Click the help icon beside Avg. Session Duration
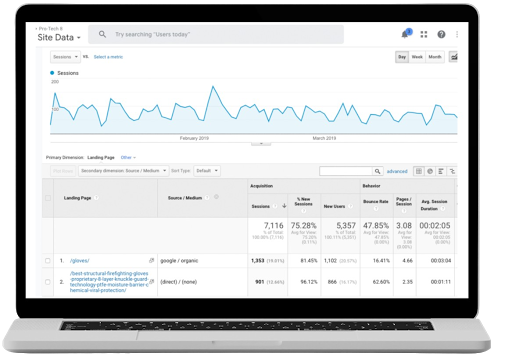Viewport: 512px width, 360px height. click(x=443, y=209)
